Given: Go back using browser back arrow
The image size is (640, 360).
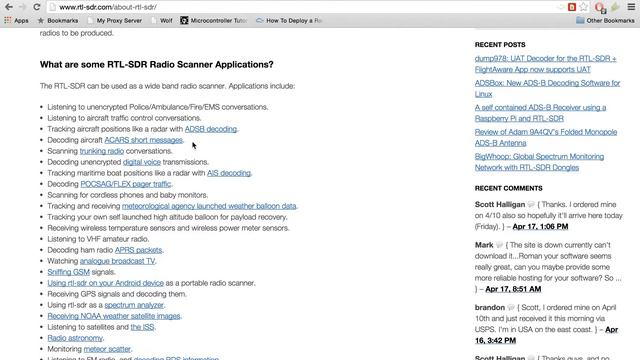Looking at the screenshot, I should coord(9,7).
